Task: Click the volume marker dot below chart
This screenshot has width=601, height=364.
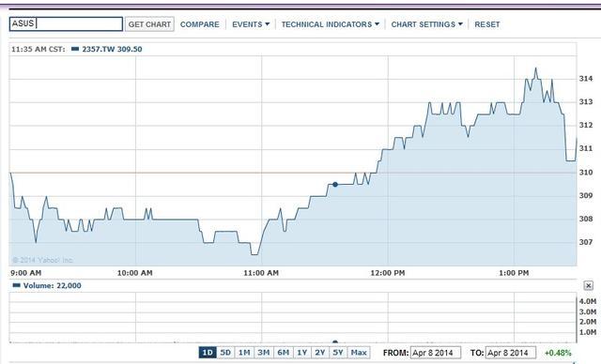Action: coord(335,341)
